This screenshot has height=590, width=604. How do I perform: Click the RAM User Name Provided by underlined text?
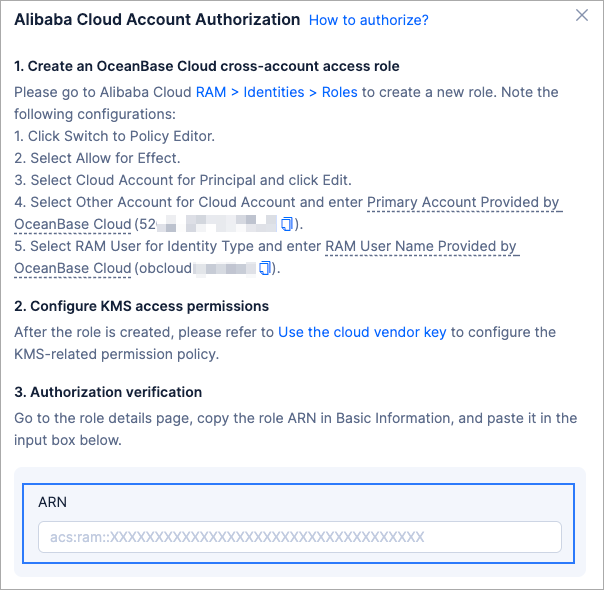coord(422,246)
